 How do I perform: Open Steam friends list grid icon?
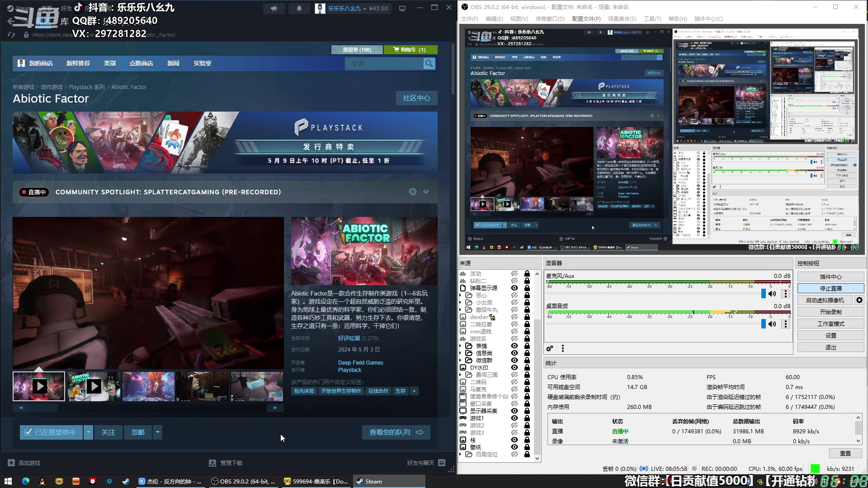[x=442, y=463]
